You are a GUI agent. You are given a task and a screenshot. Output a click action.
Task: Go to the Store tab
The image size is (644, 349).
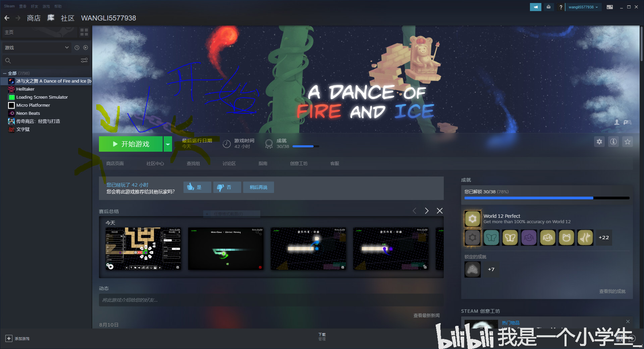(34, 18)
